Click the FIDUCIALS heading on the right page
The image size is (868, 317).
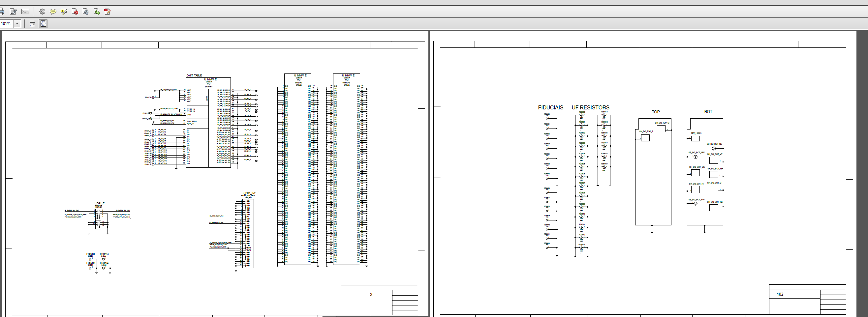tap(550, 108)
